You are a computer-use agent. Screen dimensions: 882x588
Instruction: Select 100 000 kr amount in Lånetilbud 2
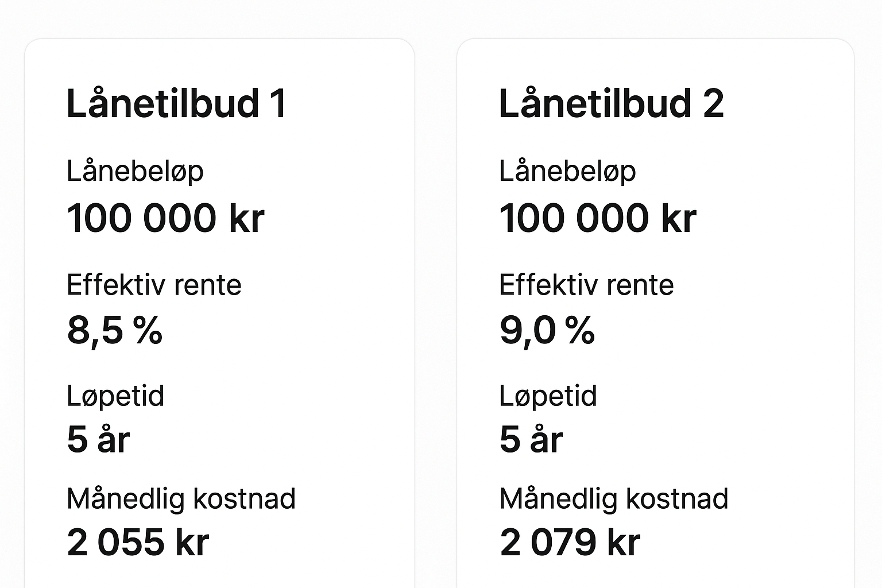(x=598, y=219)
